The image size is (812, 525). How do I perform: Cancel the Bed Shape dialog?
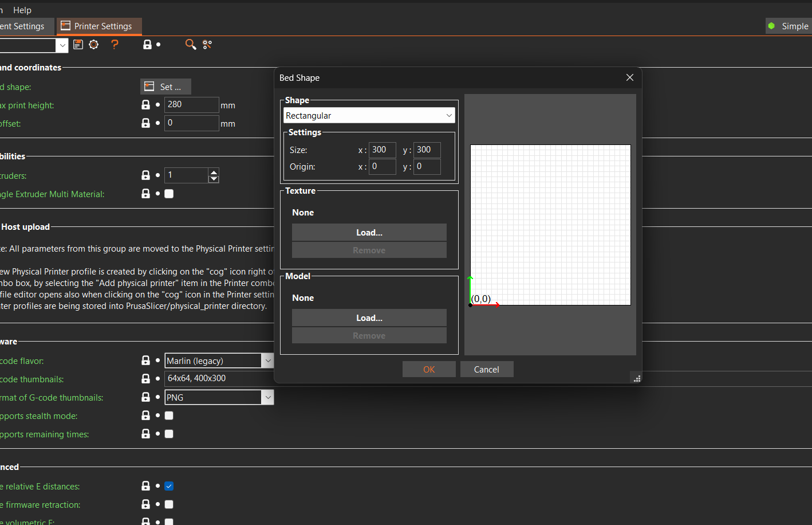(487, 369)
